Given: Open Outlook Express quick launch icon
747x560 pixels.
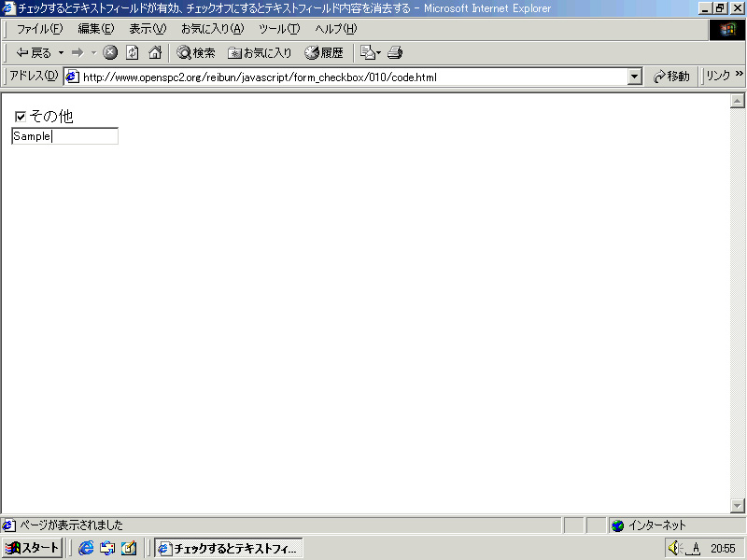Looking at the screenshot, I should point(107,548).
